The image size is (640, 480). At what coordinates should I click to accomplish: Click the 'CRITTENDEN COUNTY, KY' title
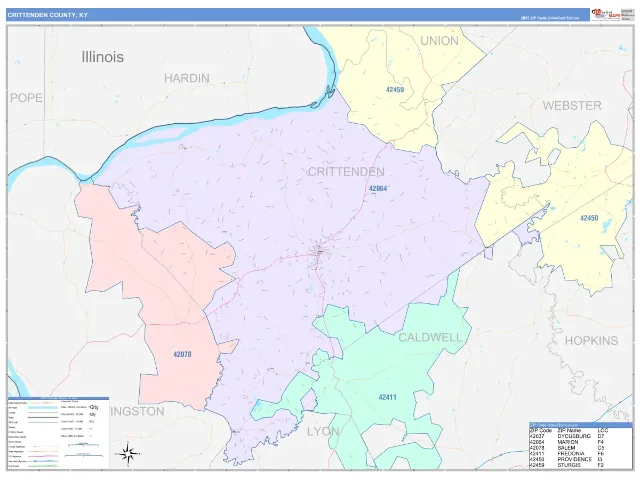47,15
